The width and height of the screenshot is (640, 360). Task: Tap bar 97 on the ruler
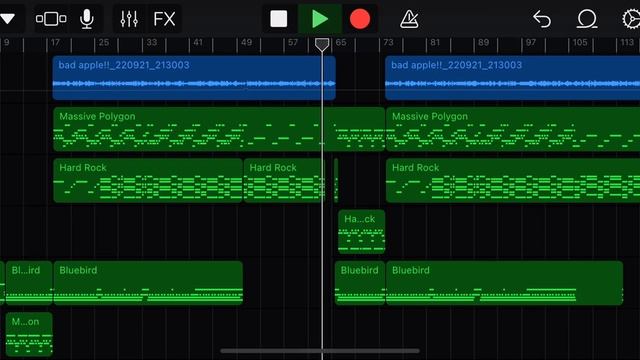[x=531, y=42]
